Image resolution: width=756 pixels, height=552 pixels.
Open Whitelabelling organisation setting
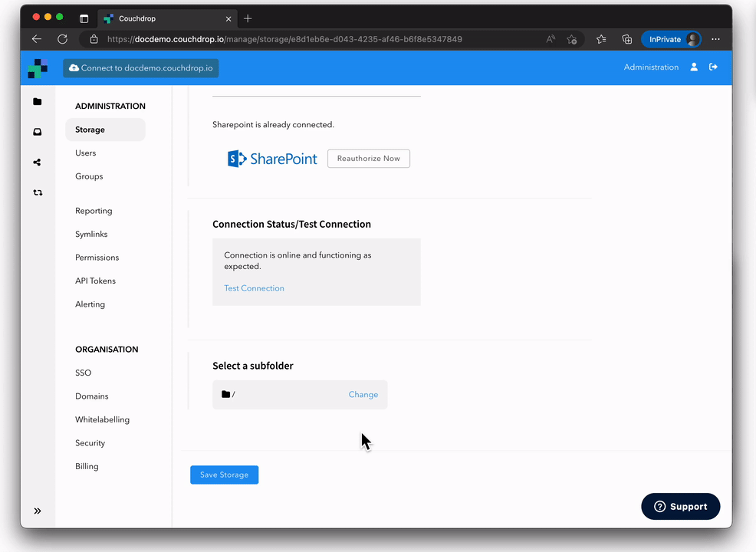[x=102, y=419]
